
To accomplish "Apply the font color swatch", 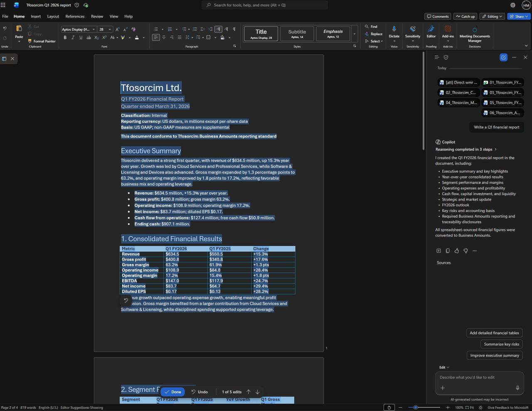I will (x=137, y=37).
